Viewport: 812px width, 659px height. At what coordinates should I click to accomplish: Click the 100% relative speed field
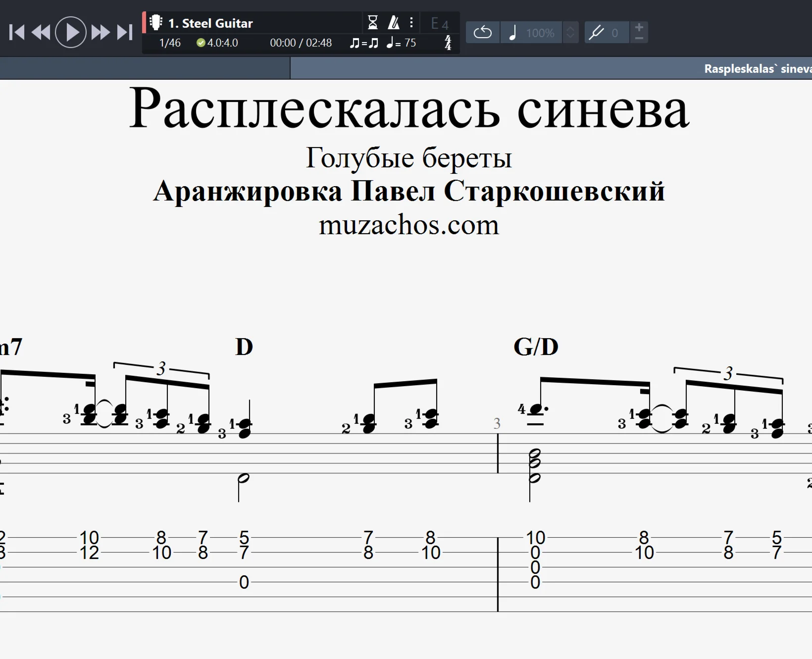click(540, 33)
